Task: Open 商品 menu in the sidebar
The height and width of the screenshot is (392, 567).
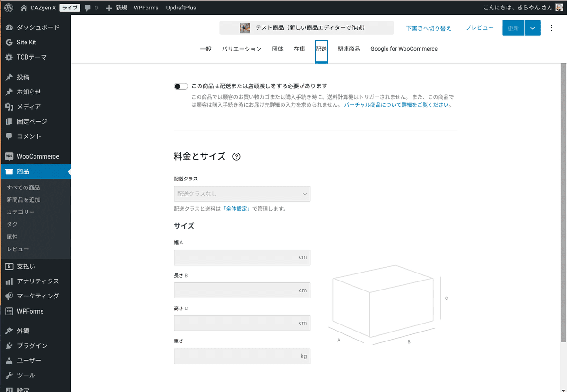Action: point(35,171)
